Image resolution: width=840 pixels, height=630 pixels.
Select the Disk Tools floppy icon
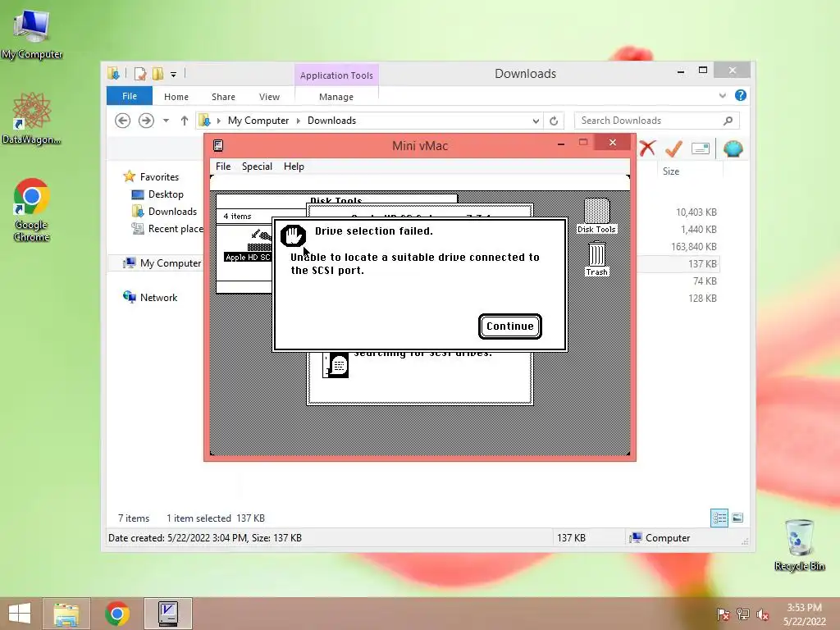pyautogui.click(x=596, y=216)
